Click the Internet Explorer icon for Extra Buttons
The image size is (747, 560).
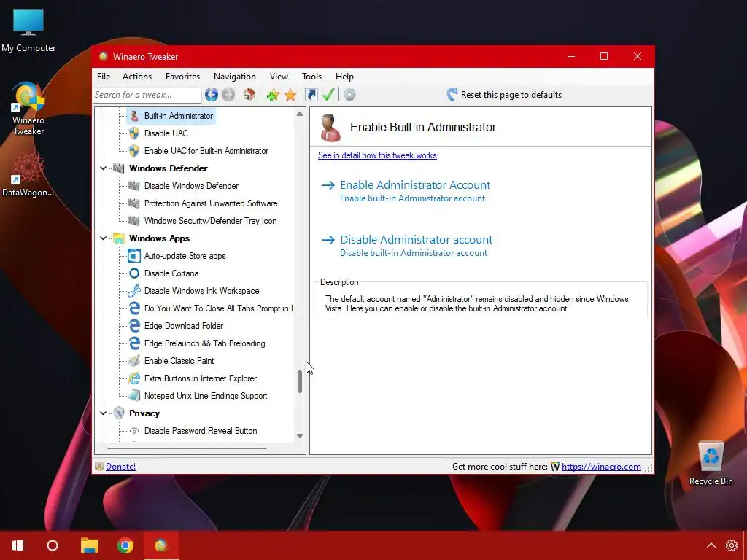point(134,378)
